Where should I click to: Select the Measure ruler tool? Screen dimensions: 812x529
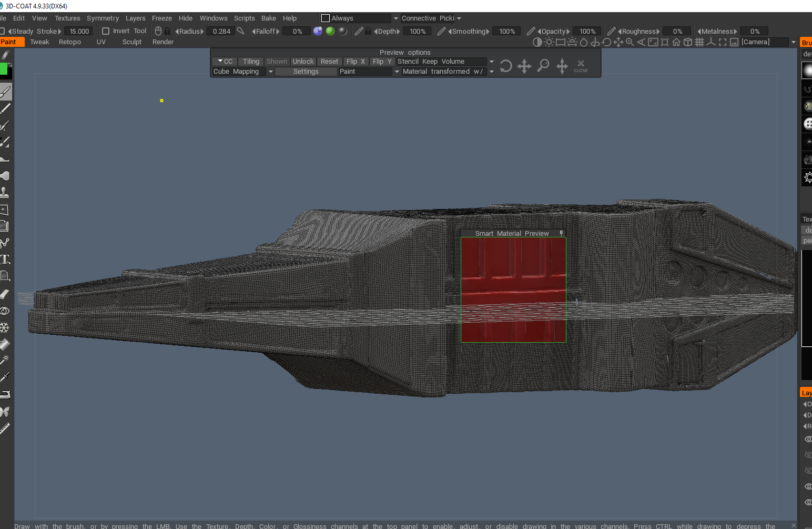[5, 428]
